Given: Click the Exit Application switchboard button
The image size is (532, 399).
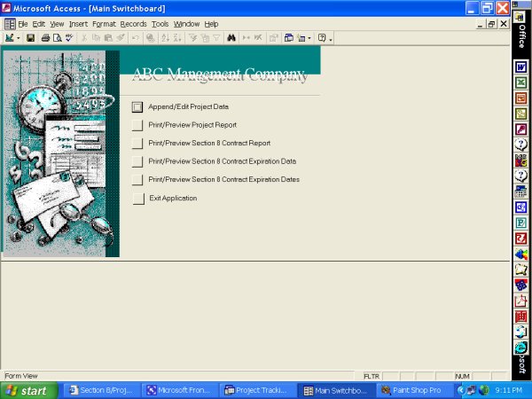Looking at the screenshot, I should click(137, 199).
